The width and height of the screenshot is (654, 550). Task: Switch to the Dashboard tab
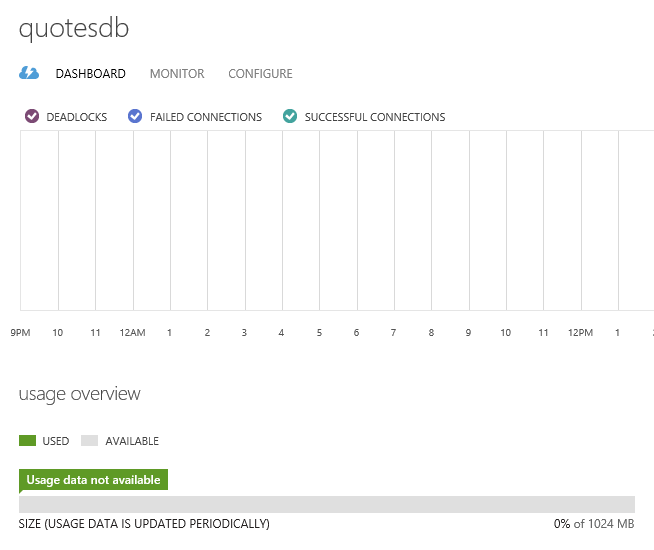pos(91,73)
